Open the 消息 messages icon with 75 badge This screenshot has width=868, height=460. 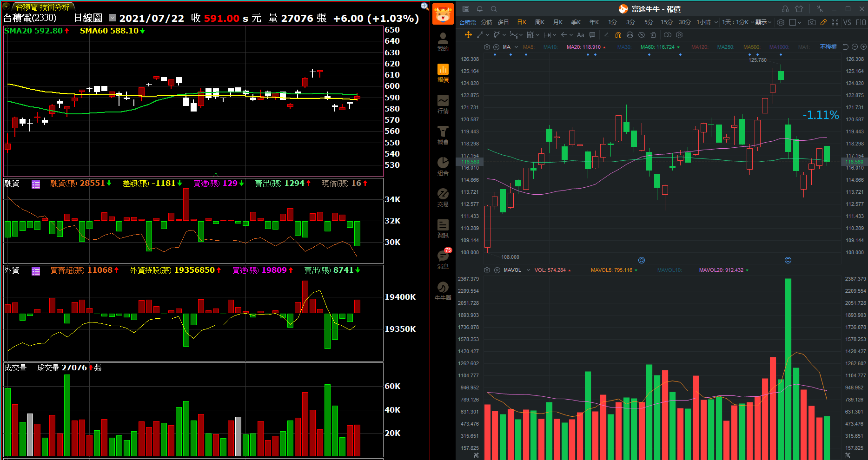coord(443,259)
